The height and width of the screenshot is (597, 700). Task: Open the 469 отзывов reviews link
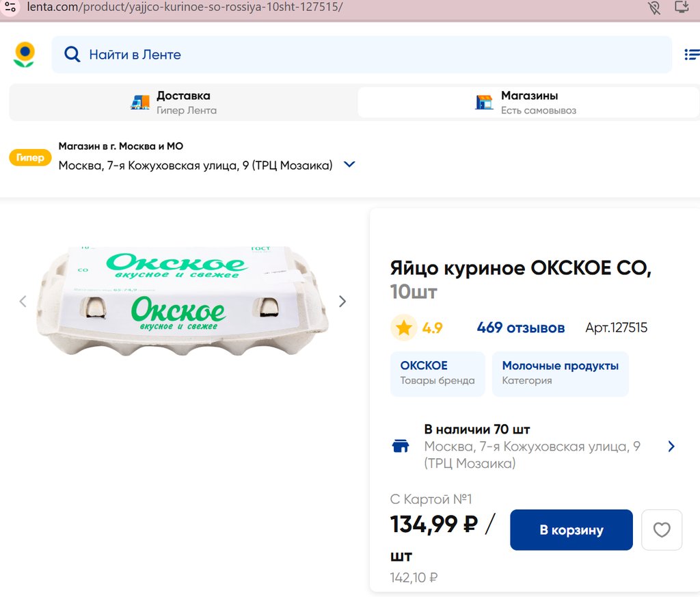521,328
